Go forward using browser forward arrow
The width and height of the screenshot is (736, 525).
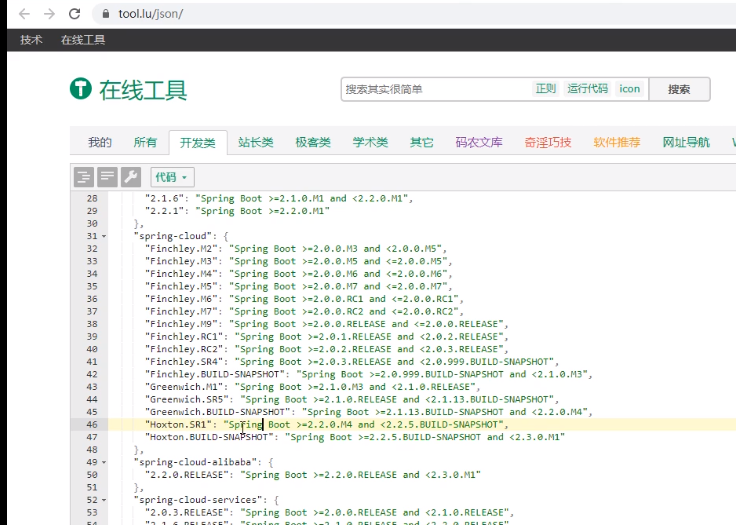[x=49, y=14]
